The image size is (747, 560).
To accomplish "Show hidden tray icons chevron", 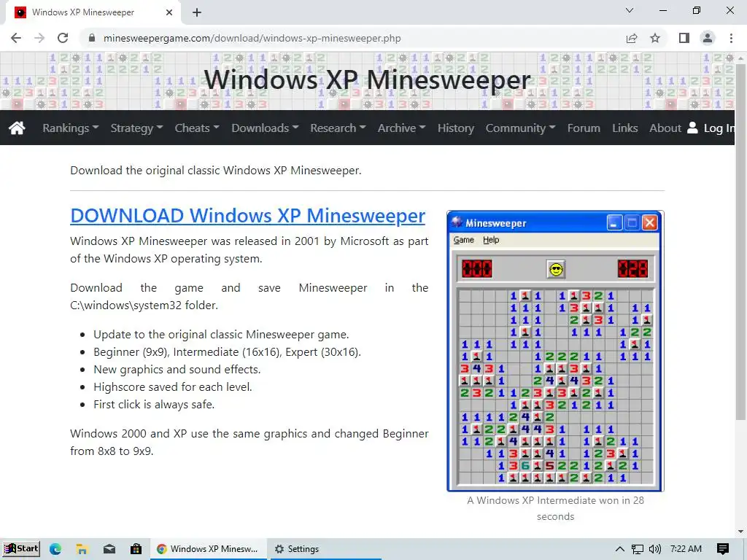I will [x=620, y=549].
